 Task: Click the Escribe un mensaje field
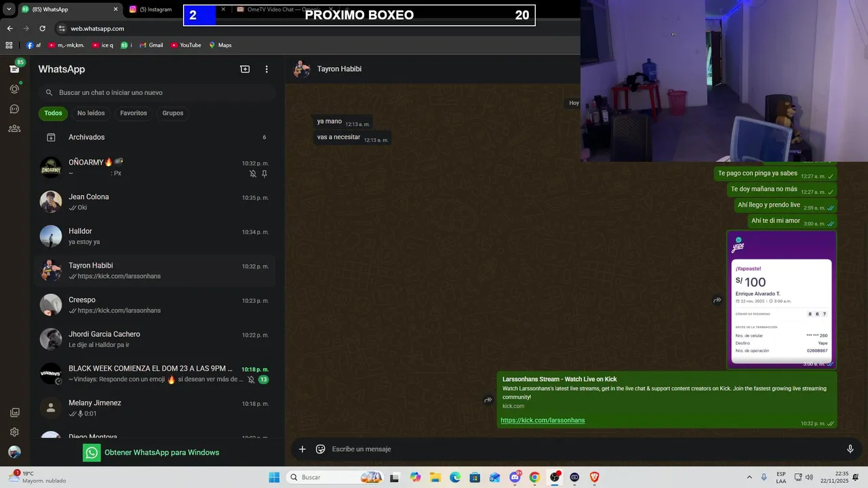tap(583, 449)
